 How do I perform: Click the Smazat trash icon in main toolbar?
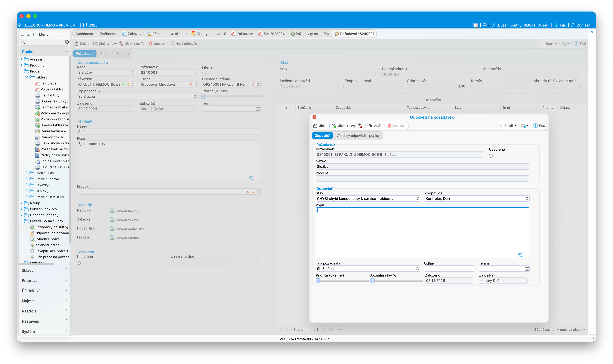pos(150,43)
